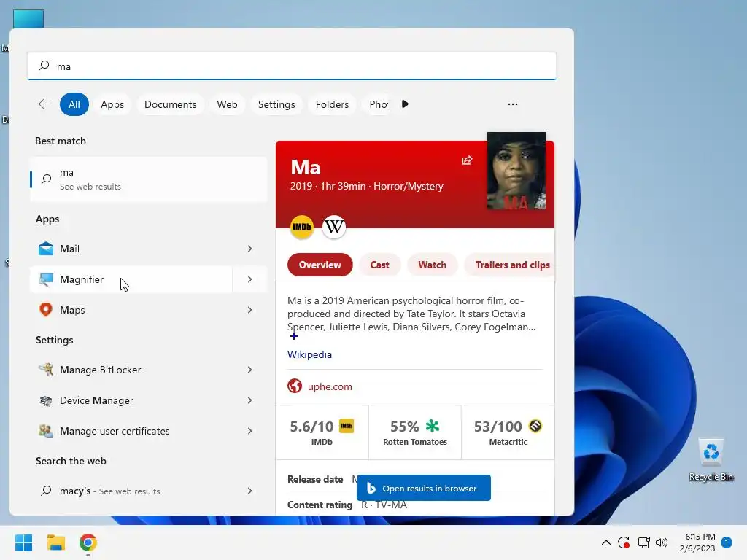Click the 55% Rotten Tomatoes rating
The height and width of the screenshot is (560, 747).
pyautogui.click(x=415, y=432)
